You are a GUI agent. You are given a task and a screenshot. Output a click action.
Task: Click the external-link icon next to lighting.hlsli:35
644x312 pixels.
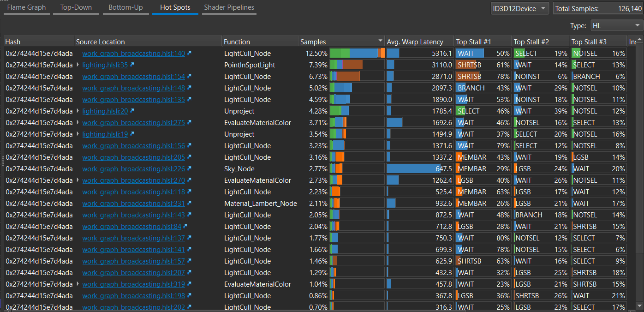132,65
